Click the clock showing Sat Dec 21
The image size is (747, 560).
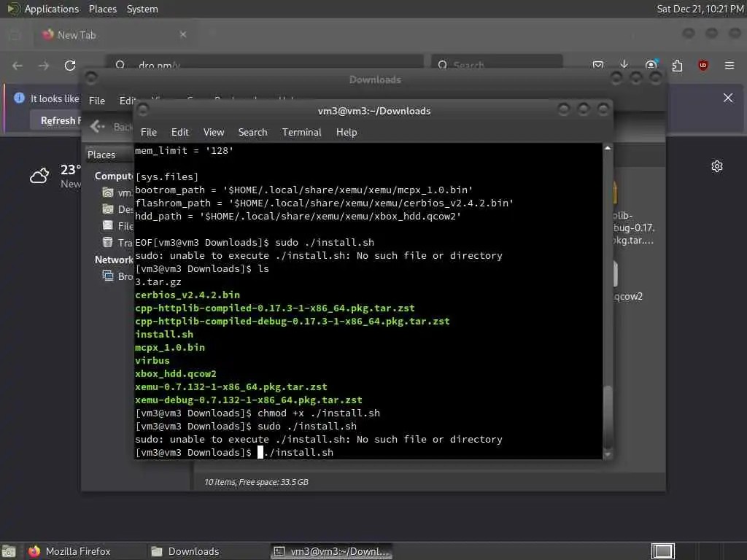[x=700, y=9]
